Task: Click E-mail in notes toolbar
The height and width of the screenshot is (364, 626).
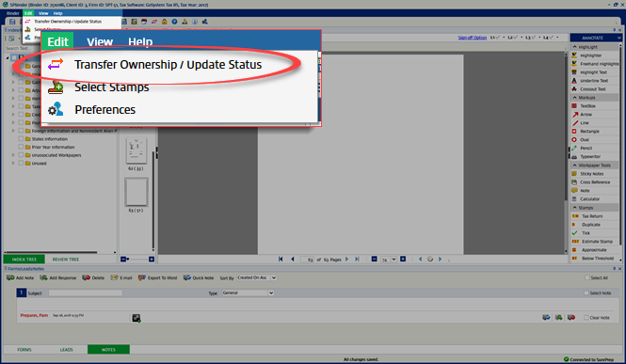Action: [x=121, y=277]
